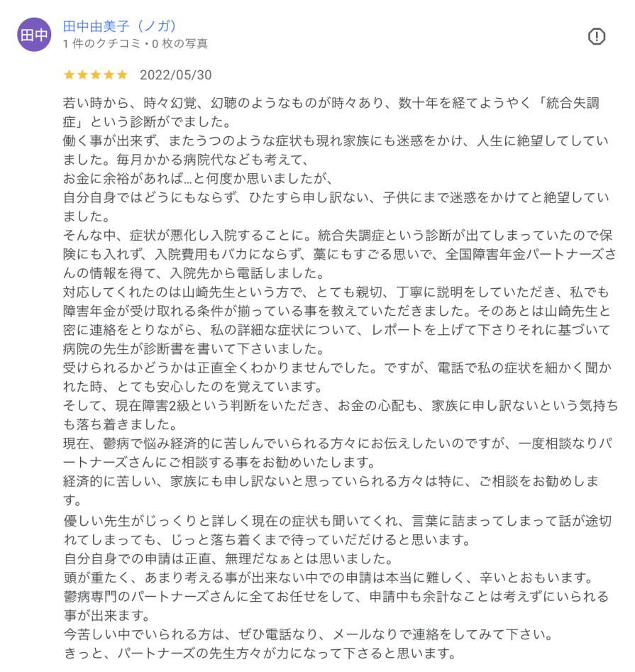Click the final line starting きっと、パートナーズ
The width and height of the screenshot is (635, 672).
[260, 653]
